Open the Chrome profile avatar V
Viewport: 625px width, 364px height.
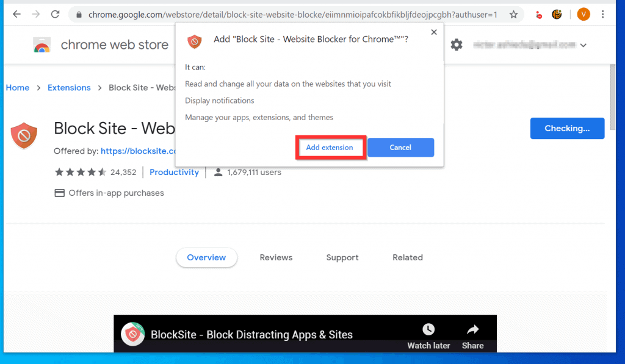[583, 15]
